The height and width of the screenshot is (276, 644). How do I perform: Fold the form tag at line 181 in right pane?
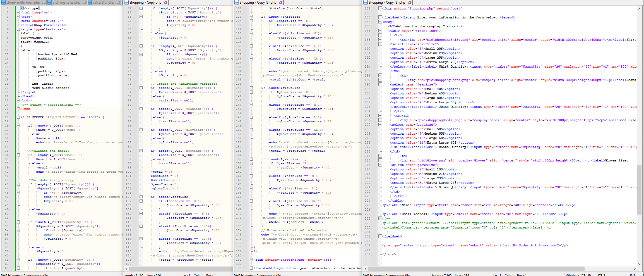(x=380, y=8)
